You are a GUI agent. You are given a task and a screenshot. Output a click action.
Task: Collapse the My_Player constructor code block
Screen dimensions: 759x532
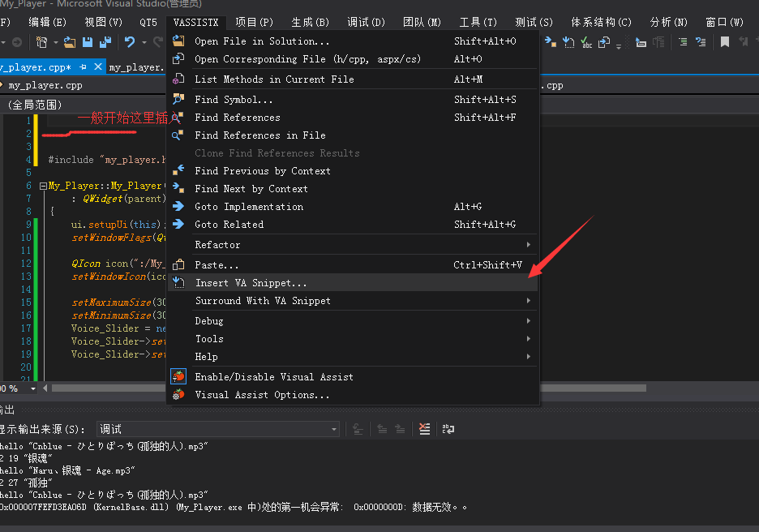43,186
